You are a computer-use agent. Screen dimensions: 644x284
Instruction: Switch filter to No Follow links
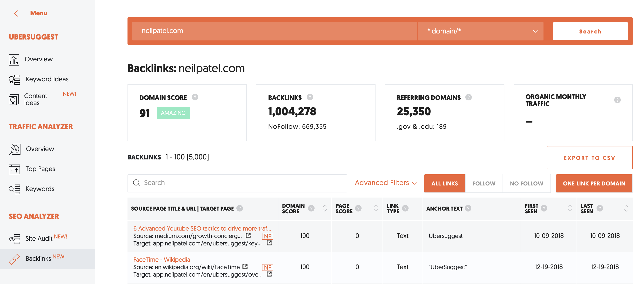[x=527, y=183]
